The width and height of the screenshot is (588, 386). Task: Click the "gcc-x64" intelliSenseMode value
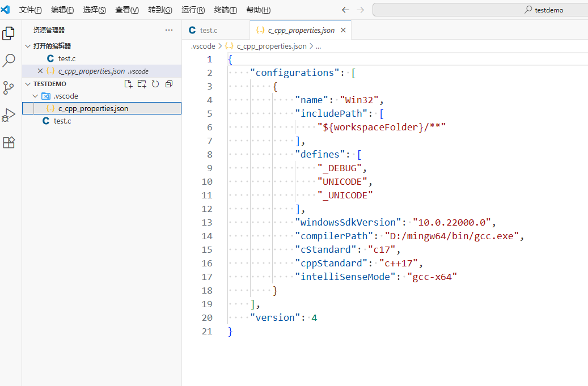click(432, 277)
